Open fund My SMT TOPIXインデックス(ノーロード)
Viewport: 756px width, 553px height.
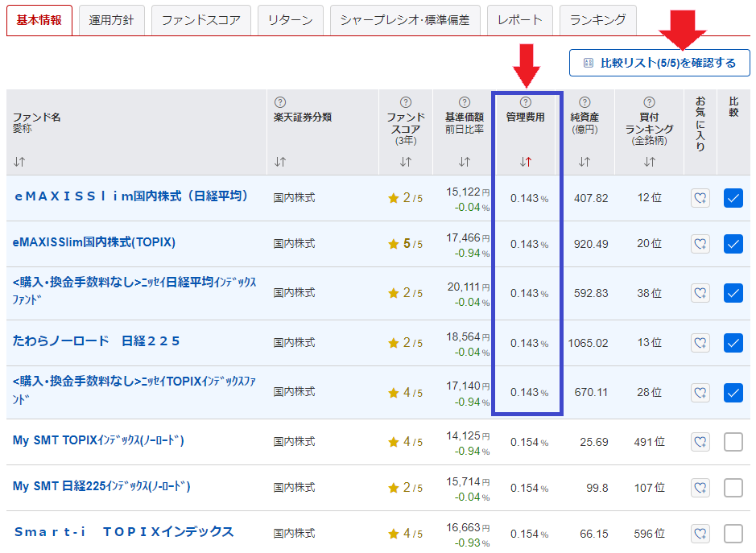click(98, 440)
